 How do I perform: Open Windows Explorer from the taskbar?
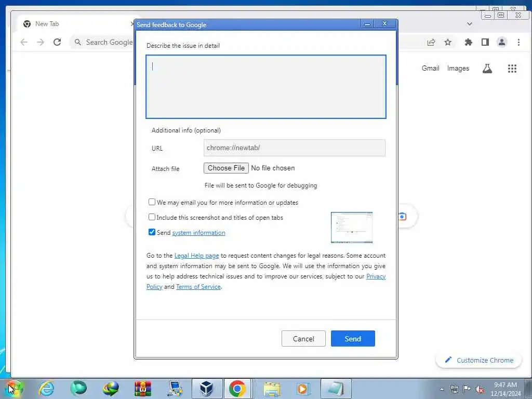pyautogui.click(x=272, y=389)
